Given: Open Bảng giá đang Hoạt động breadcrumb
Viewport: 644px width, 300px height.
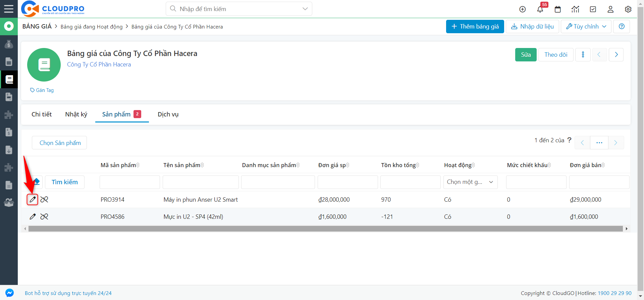Looking at the screenshot, I should point(92,27).
